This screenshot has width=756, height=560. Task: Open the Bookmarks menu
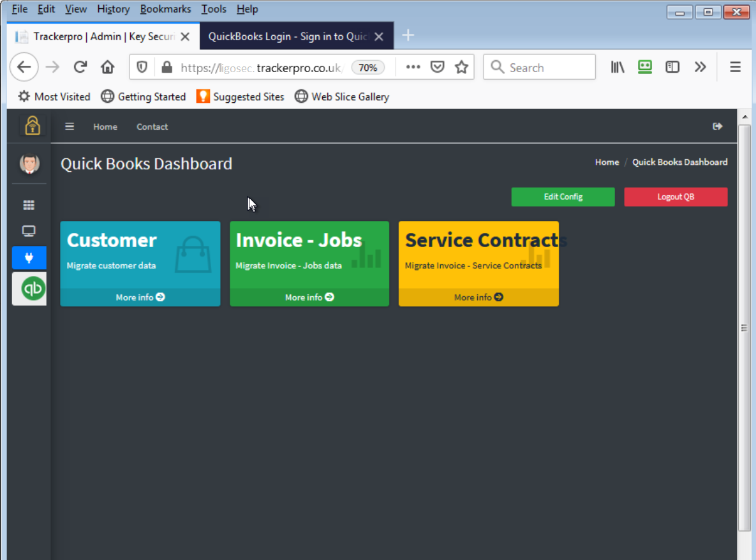[x=165, y=9]
